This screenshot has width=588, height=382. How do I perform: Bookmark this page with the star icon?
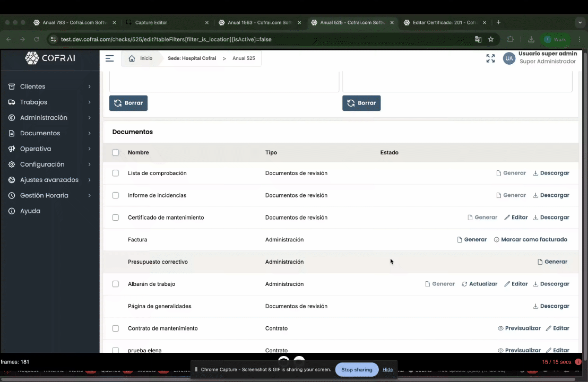coord(491,39)
